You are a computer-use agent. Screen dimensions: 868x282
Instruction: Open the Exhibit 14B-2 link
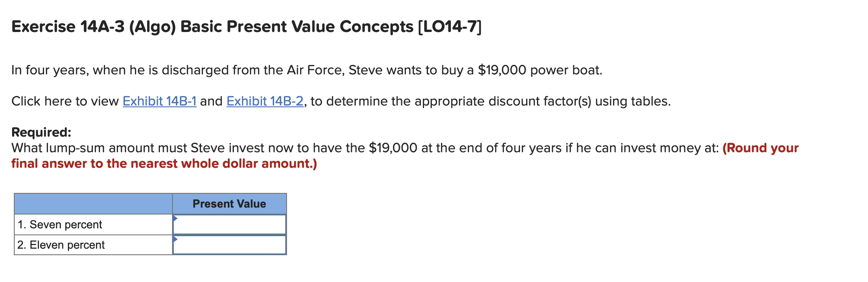click(x=265, y=101)
